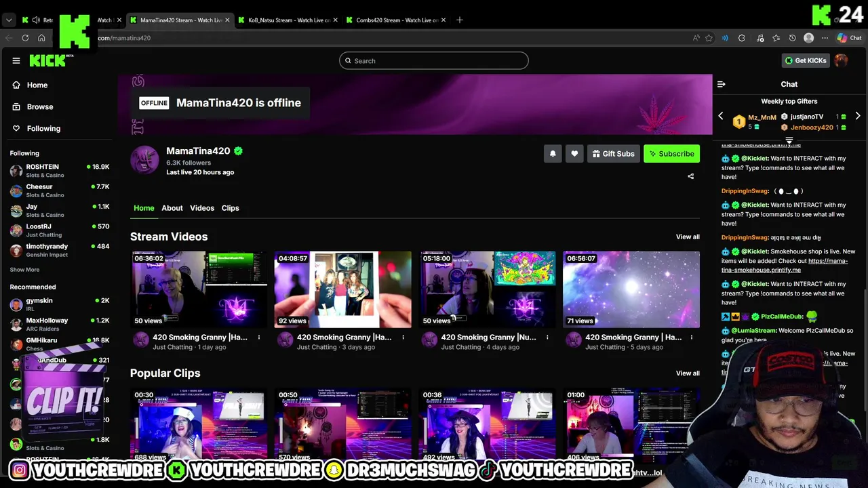Play the 00:30 popular clip
Image resolution: width=868 pixels, height=488 pixels.
pyautogui.click(x=199, y=426)
